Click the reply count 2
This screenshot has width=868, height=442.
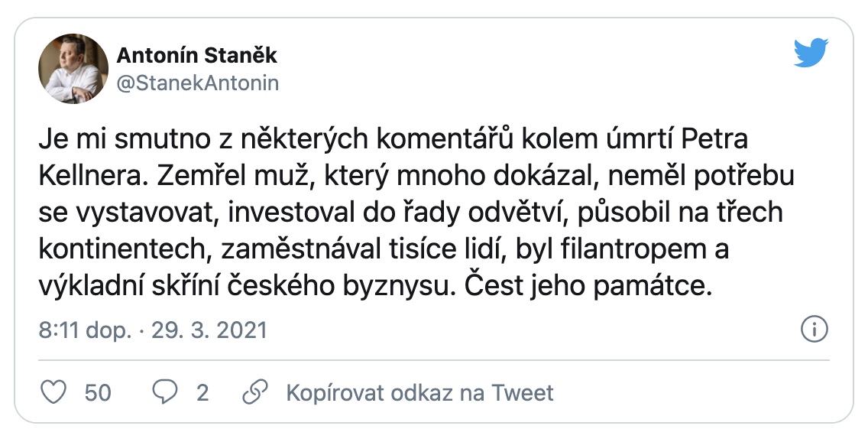[x=202, y=393]
